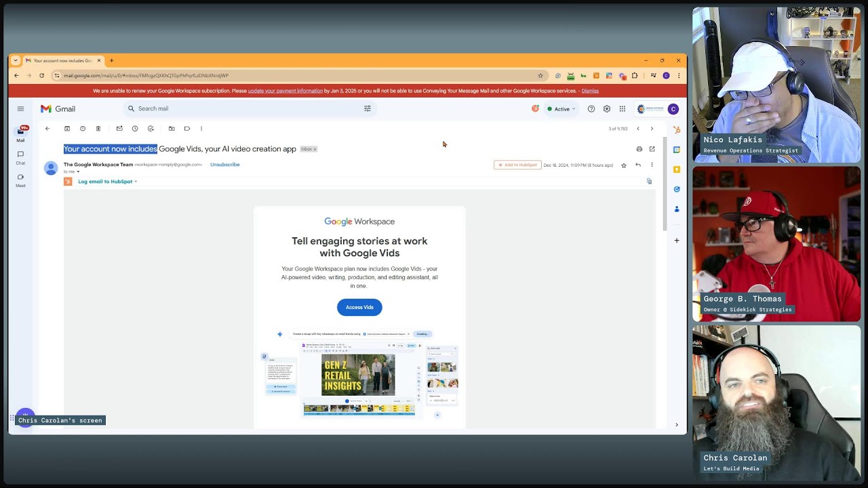This screenshot has width=868, height=488.
Task: Open Chrome profile avatar
Action: coord(666,75)
